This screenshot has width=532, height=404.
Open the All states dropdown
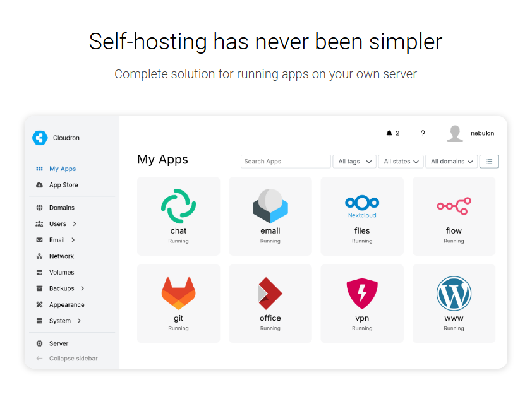click(x=401, y=162)
